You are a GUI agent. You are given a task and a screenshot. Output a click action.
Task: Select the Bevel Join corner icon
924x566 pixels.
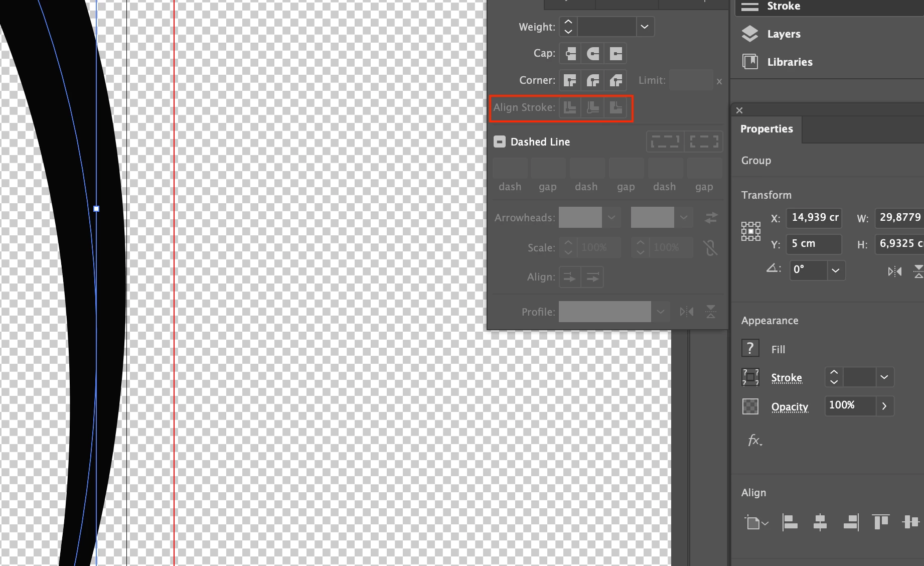pos(616,80)
